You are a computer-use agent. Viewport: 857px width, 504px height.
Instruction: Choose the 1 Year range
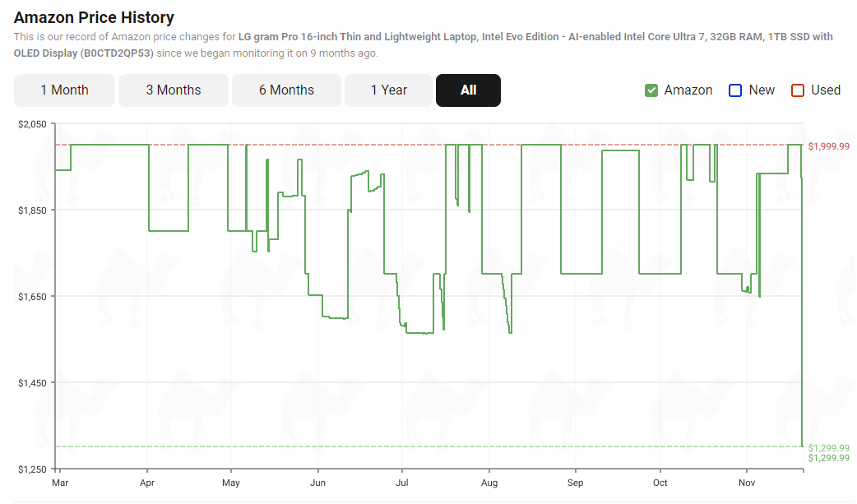point(388,90)
